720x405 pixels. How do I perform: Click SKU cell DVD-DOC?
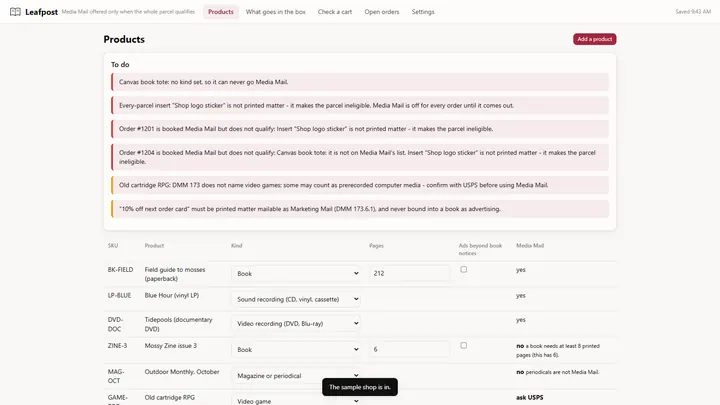(x=115, y=324)
